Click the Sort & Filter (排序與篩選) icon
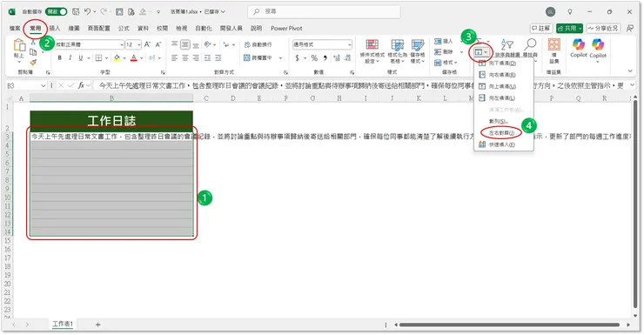 coord(507,44)
